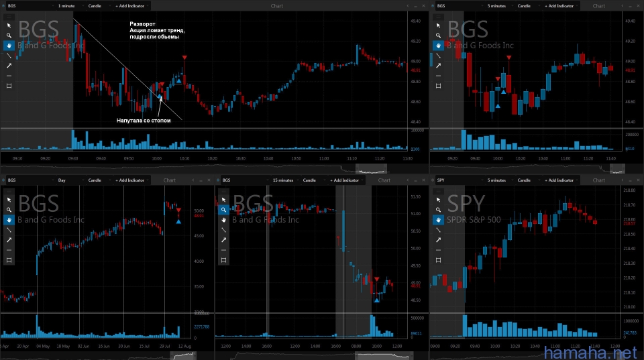The height and width of the screenshot is (360, 644).
Task: Select the trend line tool in BGS Day chart
Action: click(x=9, y=230)
